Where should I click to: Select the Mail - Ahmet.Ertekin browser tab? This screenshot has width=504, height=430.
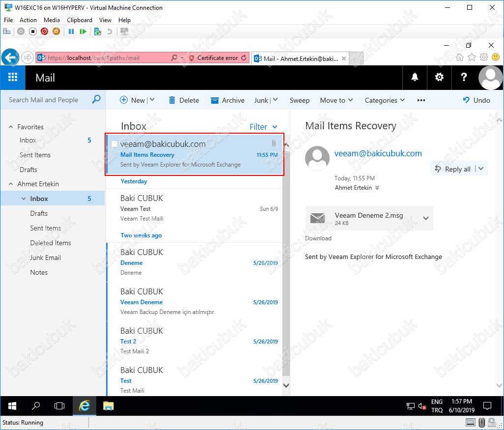pos(297,58)
